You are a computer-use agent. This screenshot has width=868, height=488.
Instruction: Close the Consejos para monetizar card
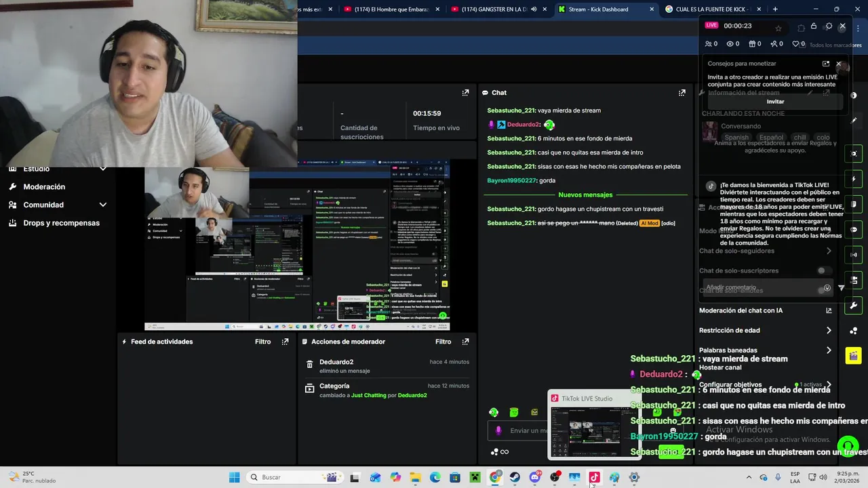pos(838,64)
